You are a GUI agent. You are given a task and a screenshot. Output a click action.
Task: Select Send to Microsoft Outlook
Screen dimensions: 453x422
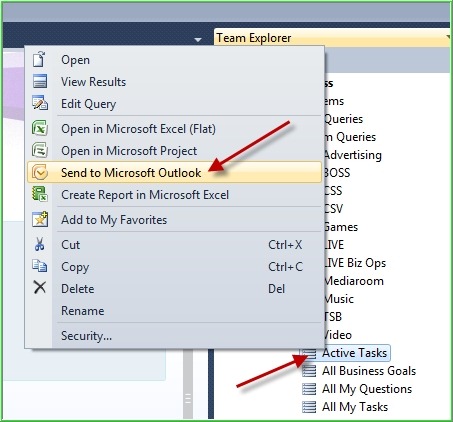pyautogui.click(x=174, y=172)
